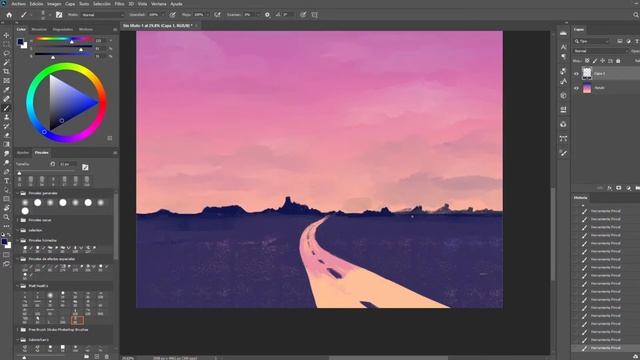640x360 pixels.
Task: Switch to the Ajustes tab
Action: pyautogui.click(x=23, y=153)
